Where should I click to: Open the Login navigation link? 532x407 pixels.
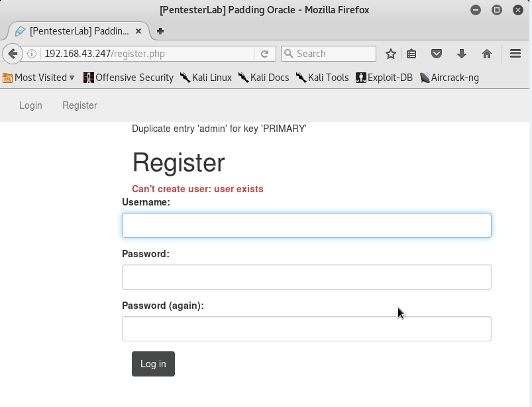[30, 105]
